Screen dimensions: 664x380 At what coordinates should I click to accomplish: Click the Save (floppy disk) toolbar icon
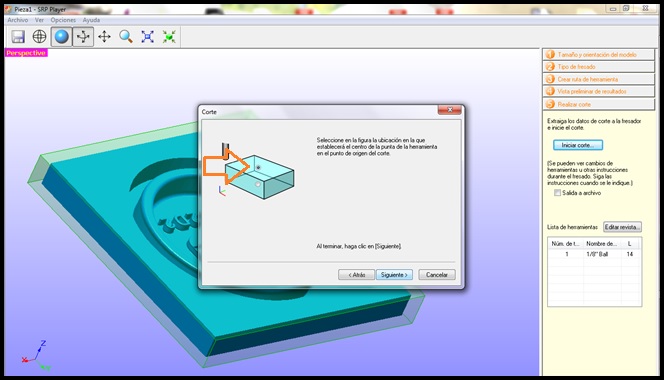point(18,37)
